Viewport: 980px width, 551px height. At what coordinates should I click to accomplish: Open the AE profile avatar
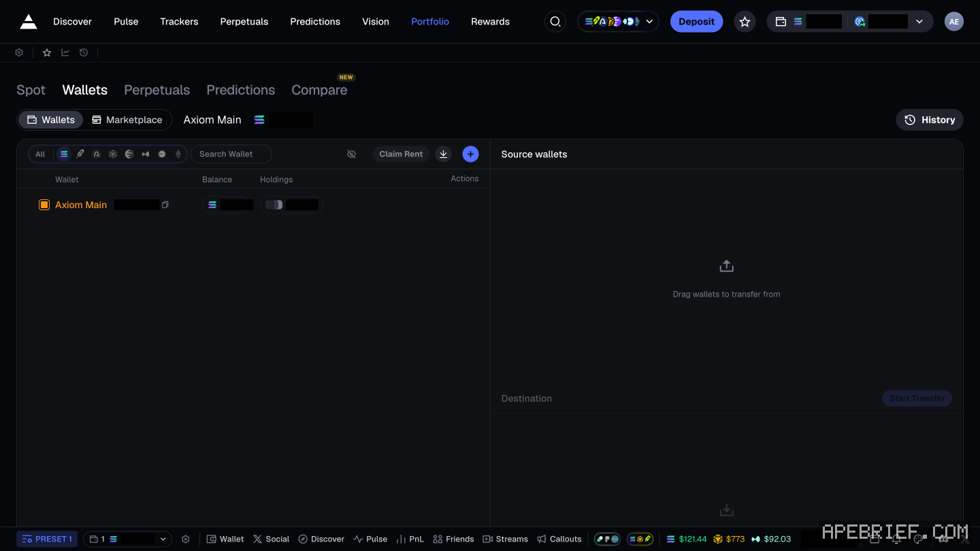click(x=954, y=22)
